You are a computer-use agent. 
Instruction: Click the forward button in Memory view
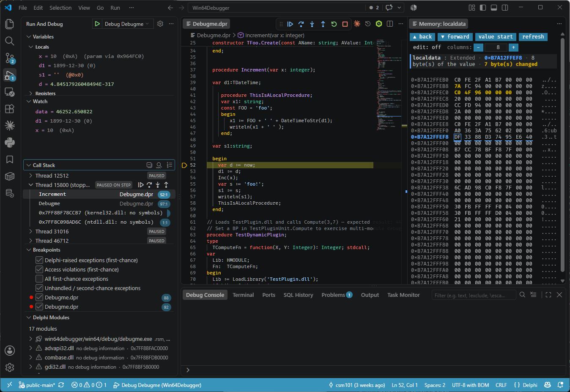pos(455,37)
